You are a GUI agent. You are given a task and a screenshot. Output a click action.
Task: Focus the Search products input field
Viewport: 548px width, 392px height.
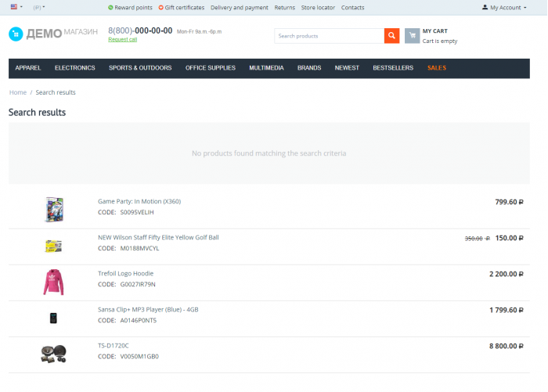[x=329, y=36]
